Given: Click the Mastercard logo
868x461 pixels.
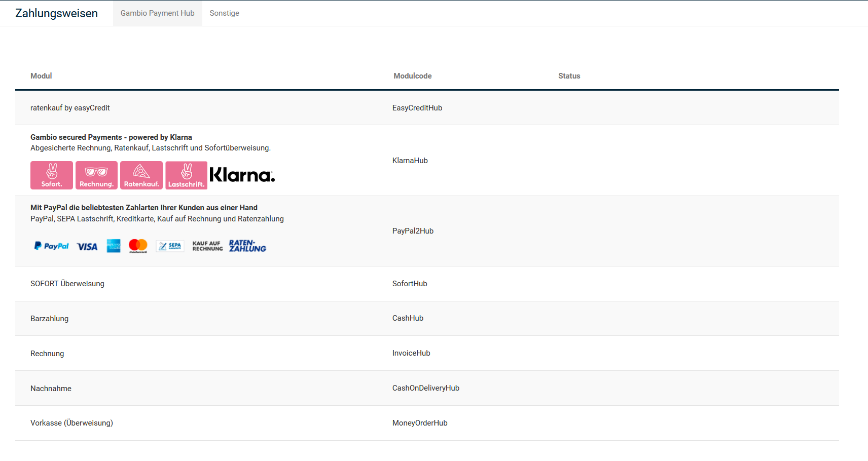Looking at the screenshot, I should 138,246.
